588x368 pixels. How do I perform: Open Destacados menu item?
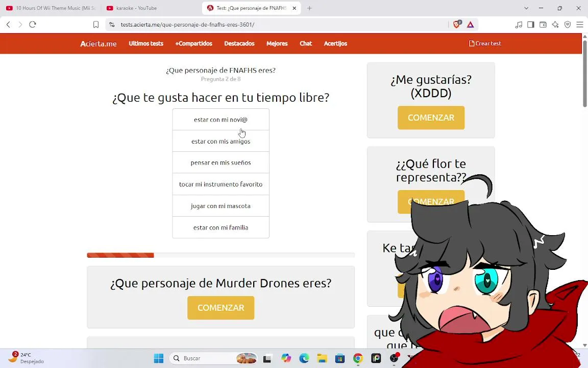tap(239, 43)
